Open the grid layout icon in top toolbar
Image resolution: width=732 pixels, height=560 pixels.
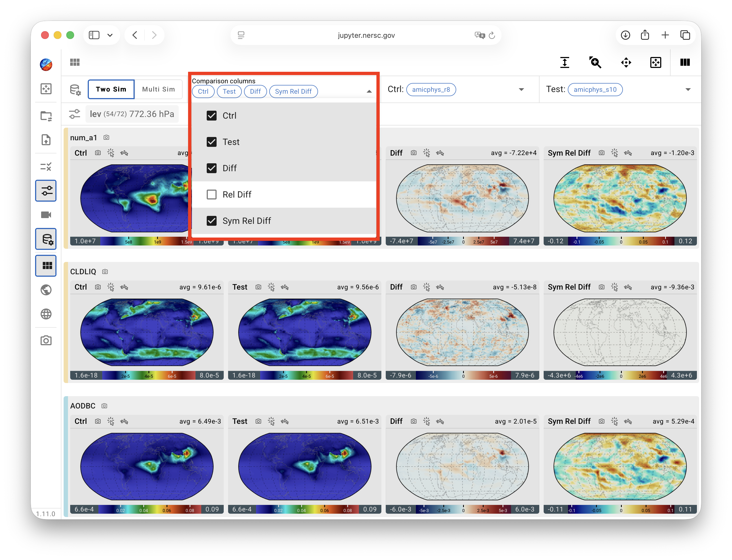75,62
